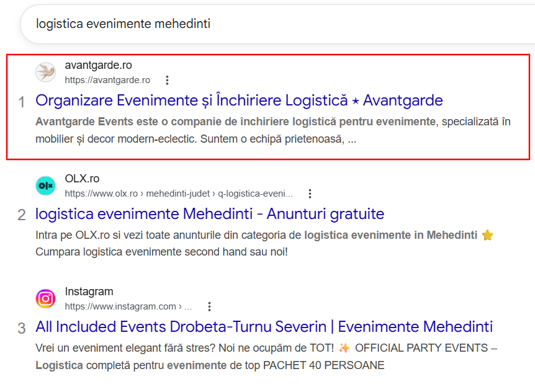This screenshot has width=535, height=392.
Task: Click the https://avantgarde.ro URL text
Action: pos(107,80)
